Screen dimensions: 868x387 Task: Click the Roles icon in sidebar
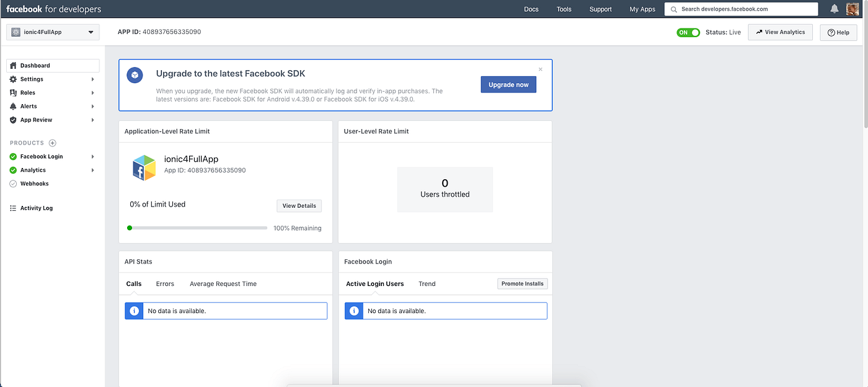pyautogui.click(x=14, y=92)
